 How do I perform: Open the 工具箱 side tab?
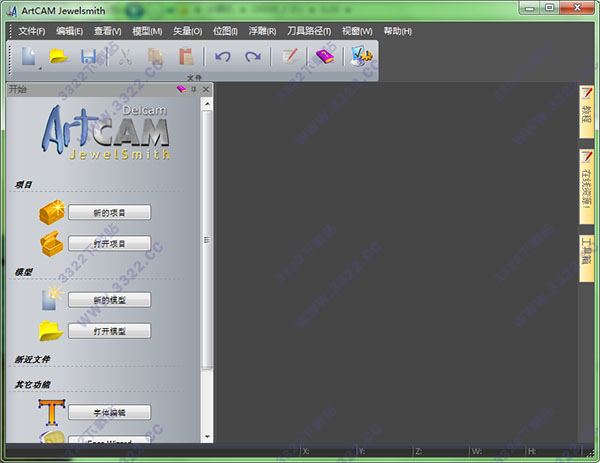(x=586, y=259)
